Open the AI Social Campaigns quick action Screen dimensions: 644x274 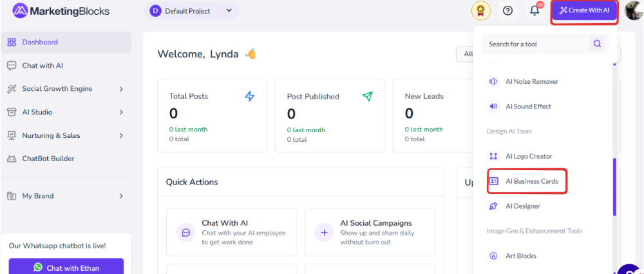click(x=370, y=232)
